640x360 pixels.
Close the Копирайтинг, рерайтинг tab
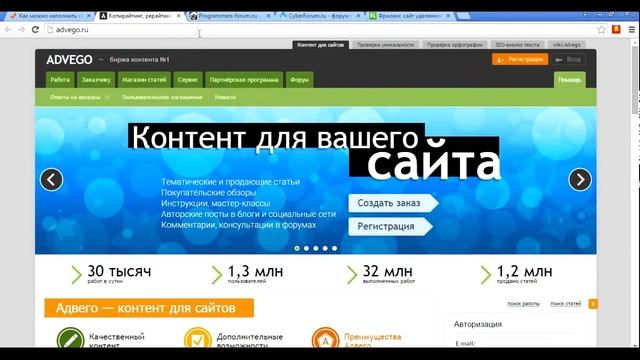coord(178,16)
